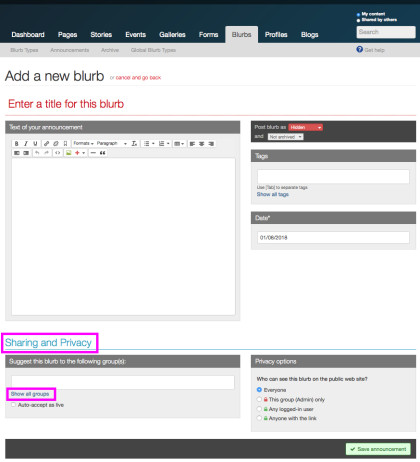
Task: Click into the announcement text area
Action: pos(123,237)
